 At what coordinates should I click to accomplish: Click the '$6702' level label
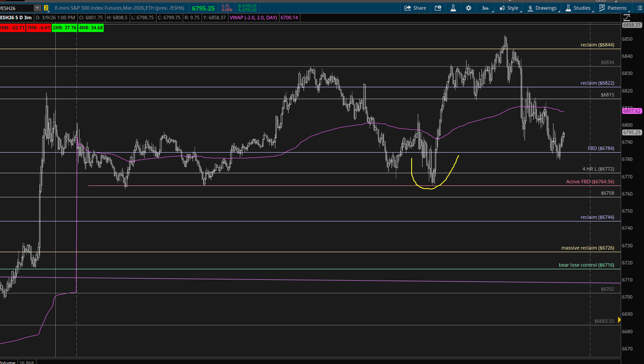[x=608, y=289]
